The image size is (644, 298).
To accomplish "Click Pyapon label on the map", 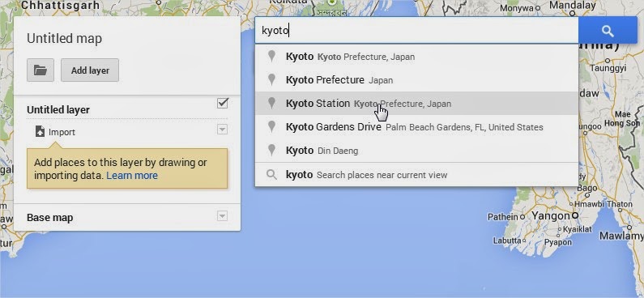I will (x=559, y=242).
